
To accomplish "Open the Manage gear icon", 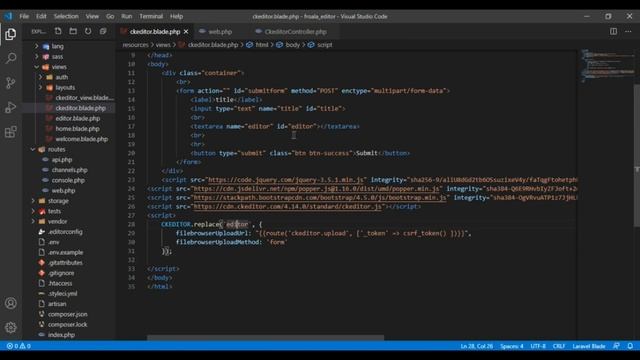I will (x=11, y=327).
